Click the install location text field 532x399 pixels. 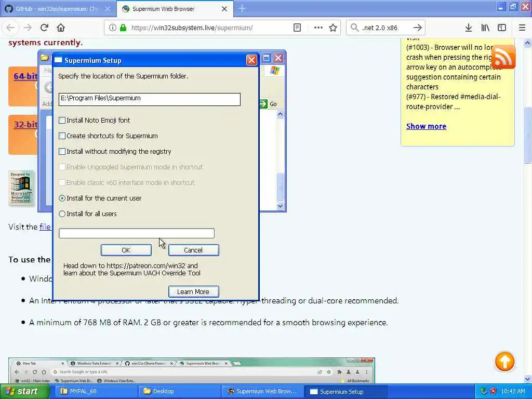coord(149,99)
